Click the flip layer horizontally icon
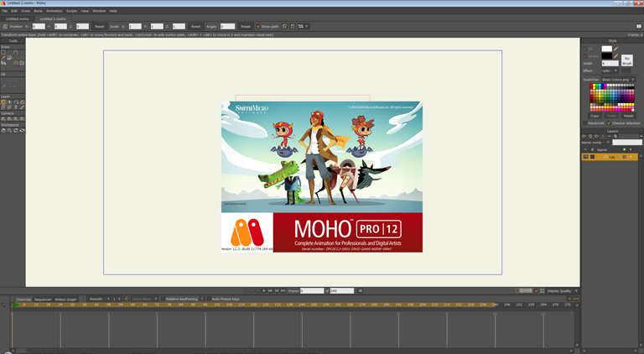 (284, 26)
